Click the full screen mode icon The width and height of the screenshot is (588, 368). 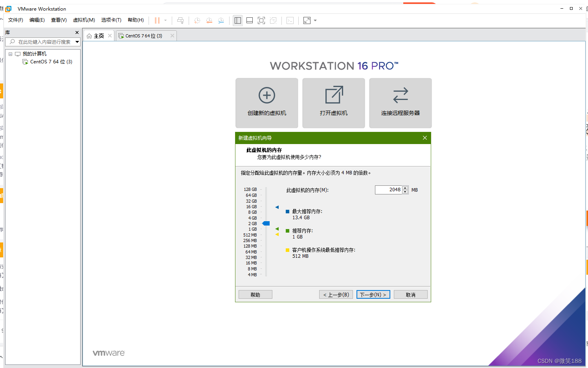click(x=261, y=20)
